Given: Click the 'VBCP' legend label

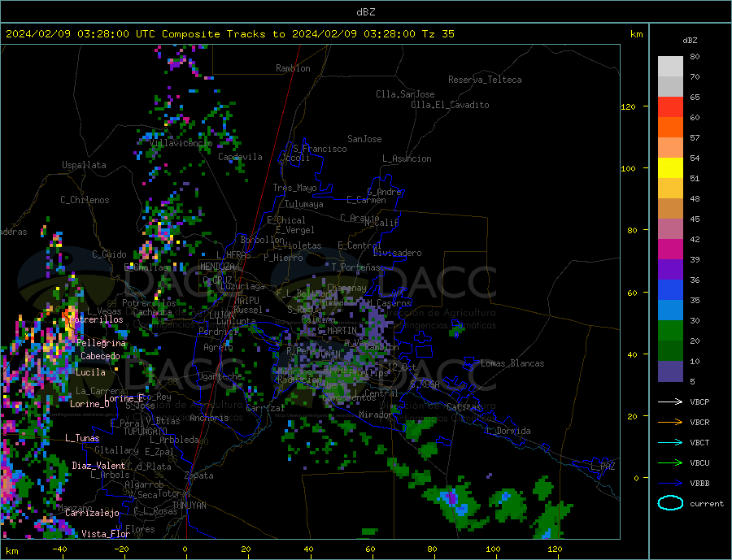Looking at the screenshot, I should (699, 402).
